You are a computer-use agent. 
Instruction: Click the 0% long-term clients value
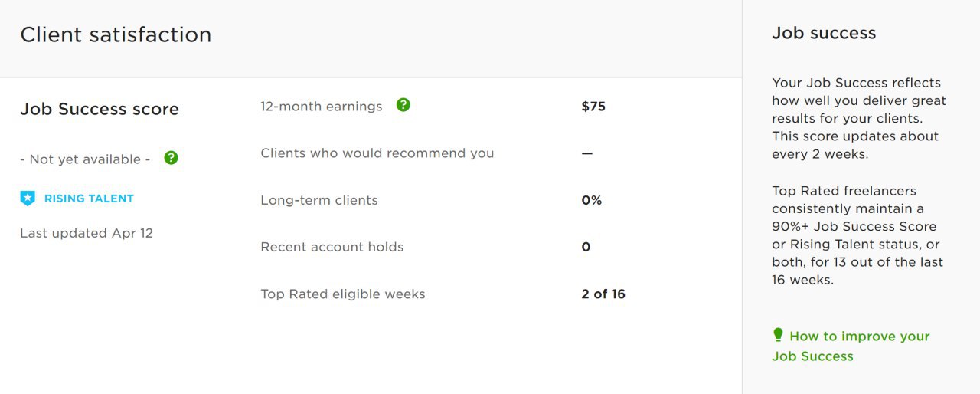coord(592,200)
